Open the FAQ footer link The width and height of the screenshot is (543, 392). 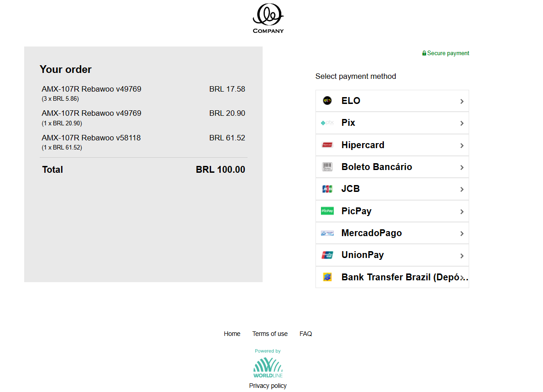click(x=306, y=334)
